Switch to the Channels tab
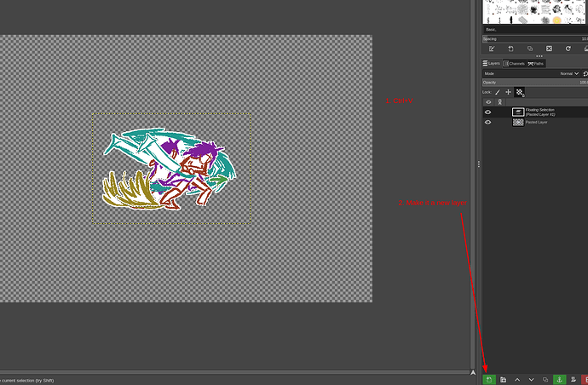588x385 pixels. 514,63
